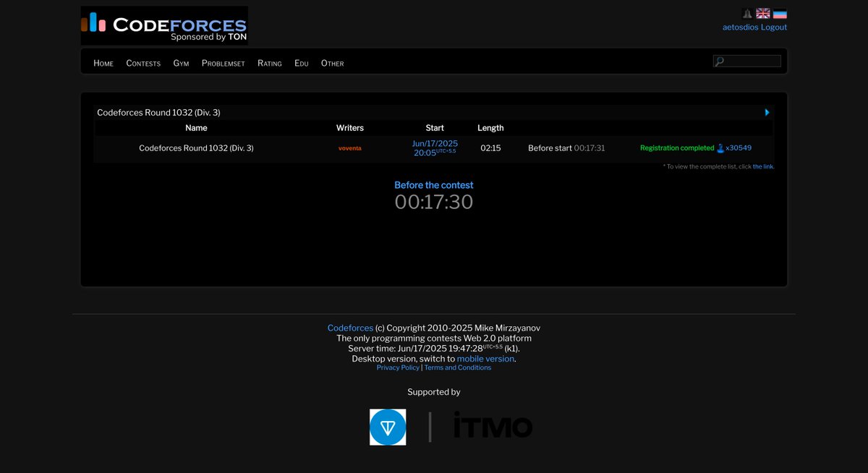868x473 pixels.
Task: Click the 02:15 length value
Action: tap(490, 148)
